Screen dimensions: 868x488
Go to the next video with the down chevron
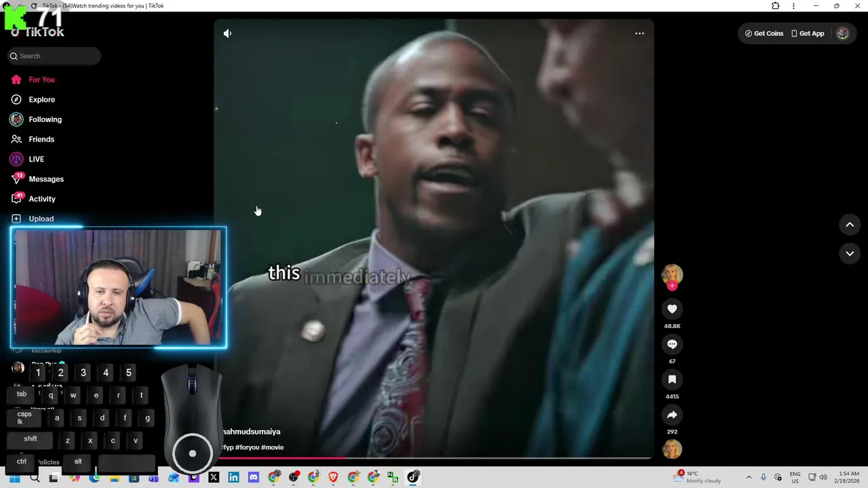(850, 253)
